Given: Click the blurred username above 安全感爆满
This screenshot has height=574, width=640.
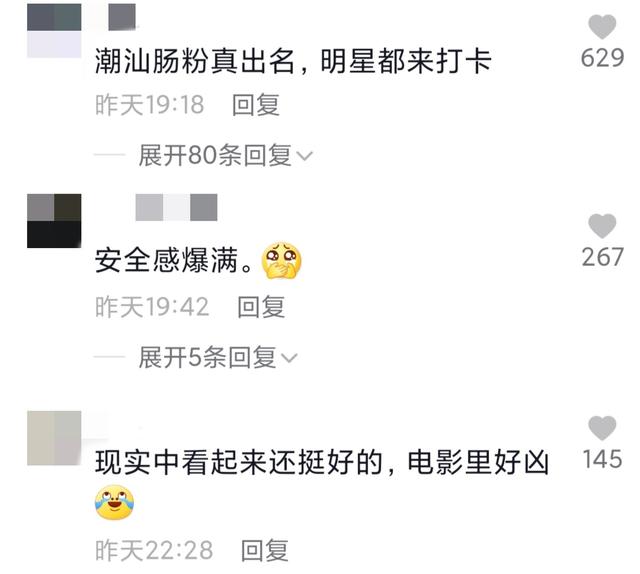Looking at the screenshot, I should [x=176, y=207].
